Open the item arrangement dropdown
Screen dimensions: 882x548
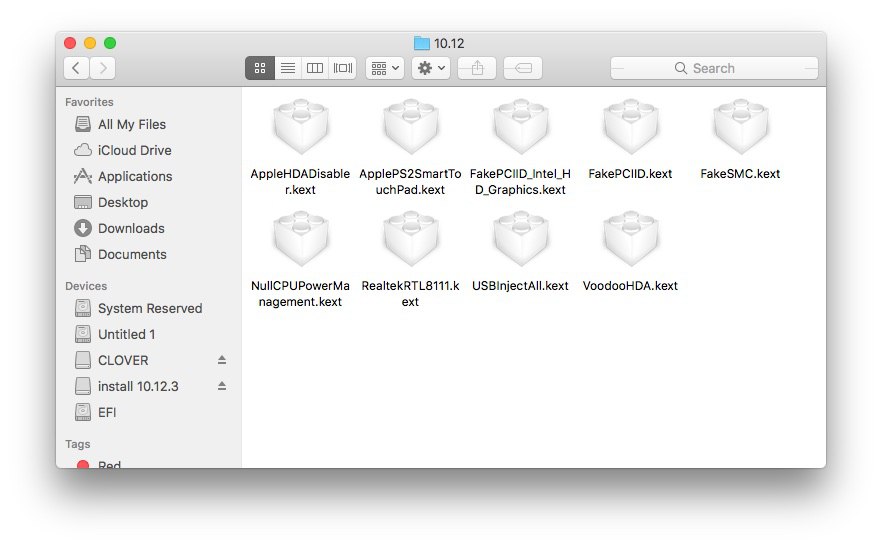[385, 68]
